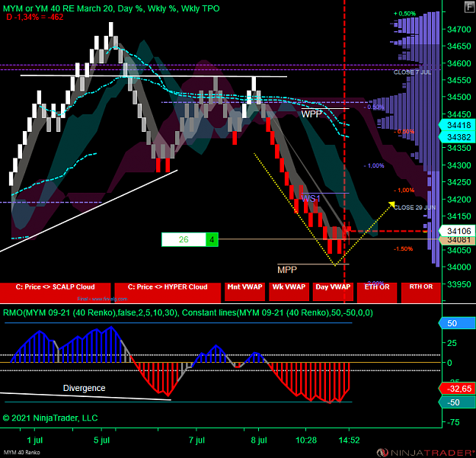This screenshot has width=476, height=458.
Task: Click the '+ 0,50%' green level label
Action: click(x=404, y=14)
